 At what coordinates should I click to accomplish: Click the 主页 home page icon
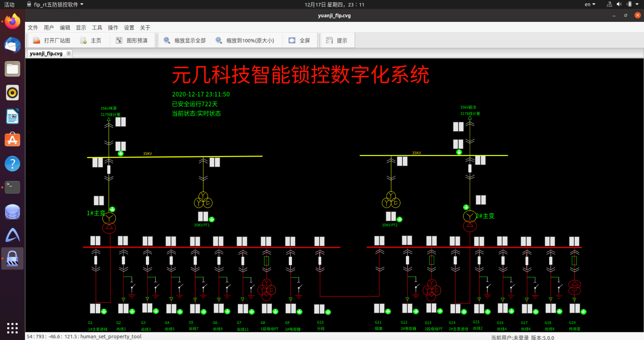click(x=84, y=40)
